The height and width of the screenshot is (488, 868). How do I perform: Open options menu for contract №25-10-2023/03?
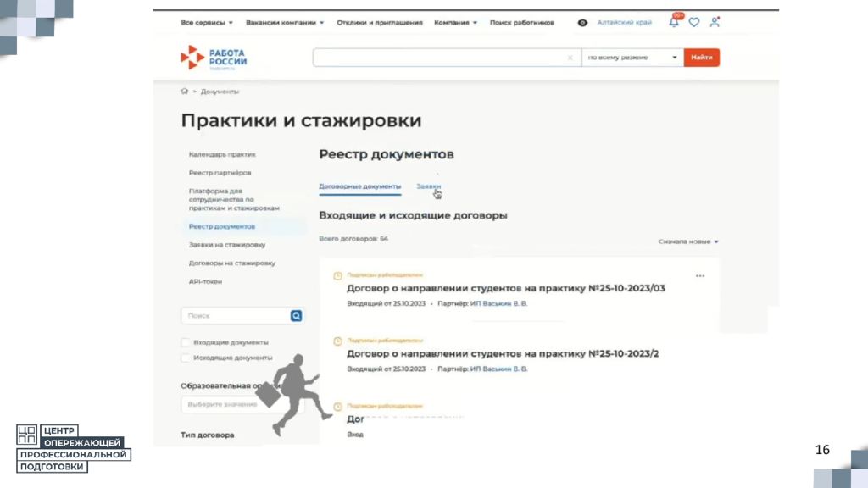click(x=700, y=275)
